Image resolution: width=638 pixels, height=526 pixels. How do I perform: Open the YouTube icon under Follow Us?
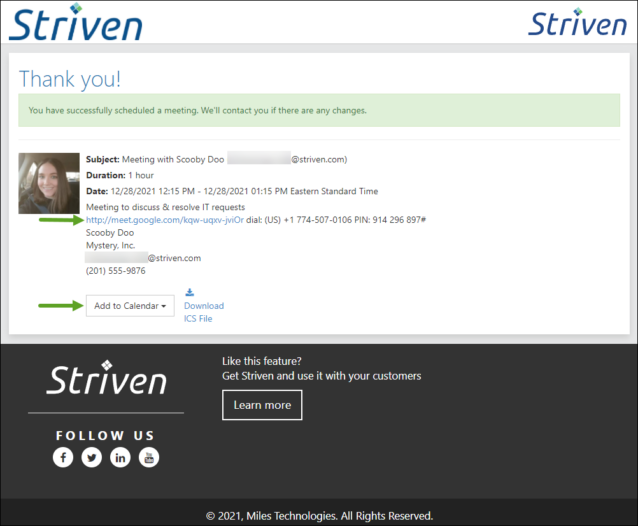click(149, 457)
